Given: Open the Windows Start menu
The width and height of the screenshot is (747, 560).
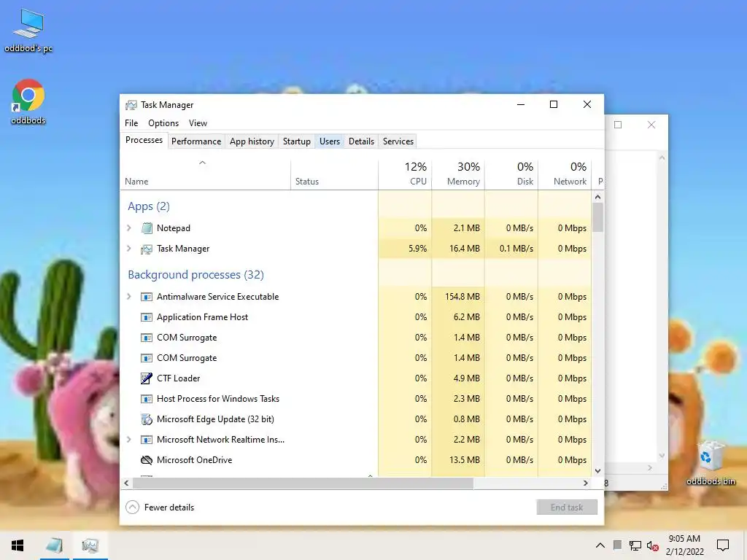Looking at the screenshot, I should click(x=18, y=545).
